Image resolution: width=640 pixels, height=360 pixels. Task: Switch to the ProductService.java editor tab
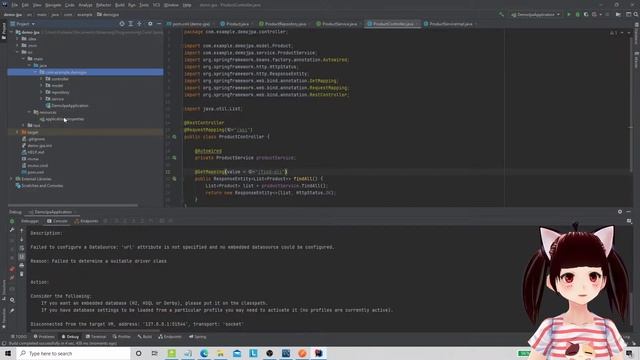pyautogui.click(x=337, y=24)
